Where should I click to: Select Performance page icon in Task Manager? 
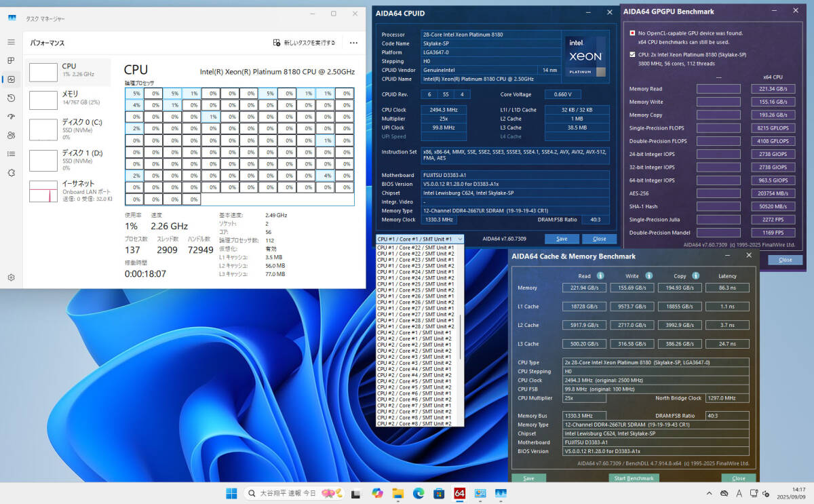(x=11, y=79)
